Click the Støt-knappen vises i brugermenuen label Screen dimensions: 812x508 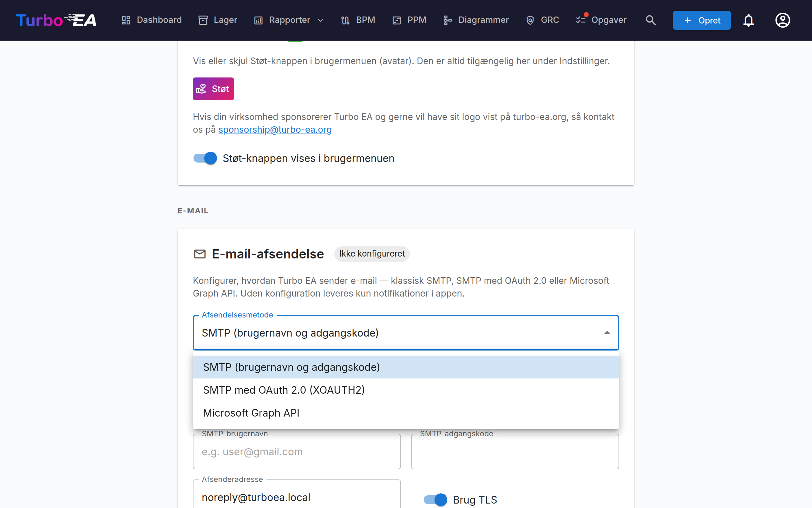click(308, 158)
